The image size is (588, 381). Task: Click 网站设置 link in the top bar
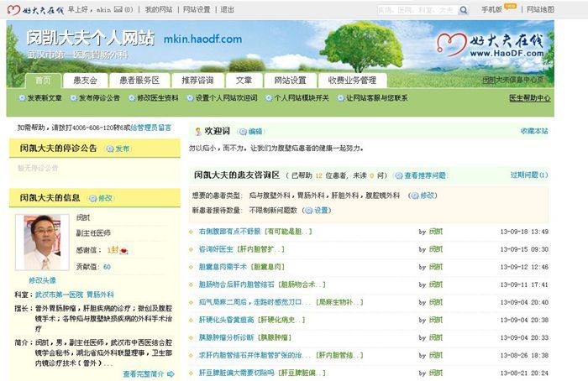tap(197, 10)
